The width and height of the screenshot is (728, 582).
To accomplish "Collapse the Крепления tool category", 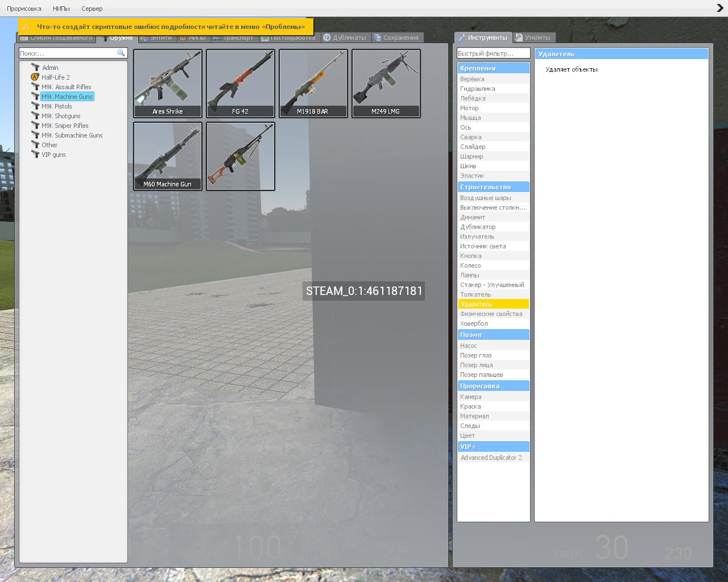I will (x=494, y=68).
